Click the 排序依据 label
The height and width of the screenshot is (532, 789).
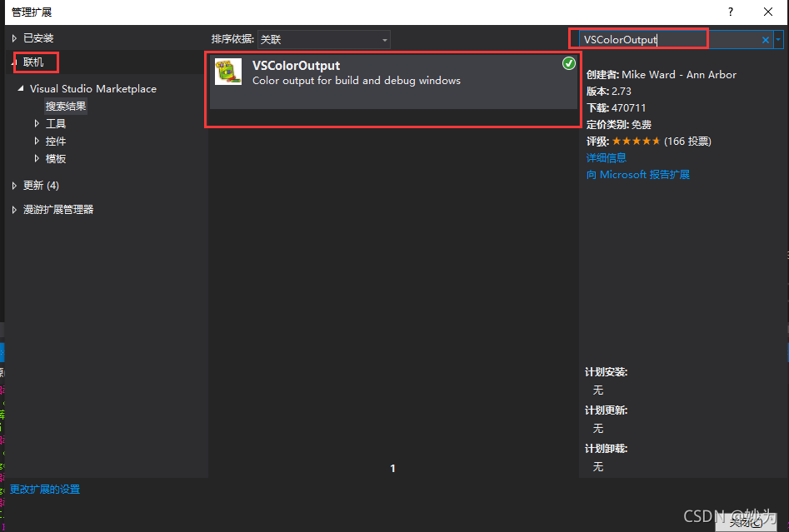232,39
